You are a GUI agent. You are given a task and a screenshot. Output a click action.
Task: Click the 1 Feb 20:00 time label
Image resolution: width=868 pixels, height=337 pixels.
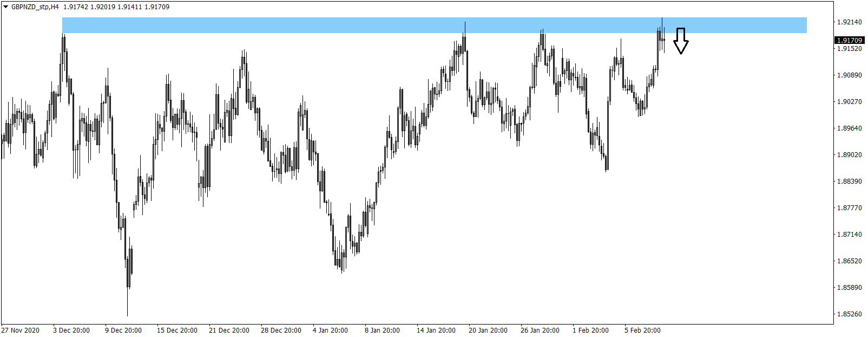(590, 330)
